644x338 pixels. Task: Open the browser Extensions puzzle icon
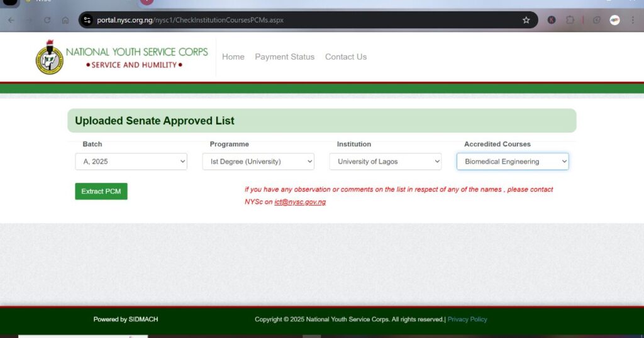570,20
